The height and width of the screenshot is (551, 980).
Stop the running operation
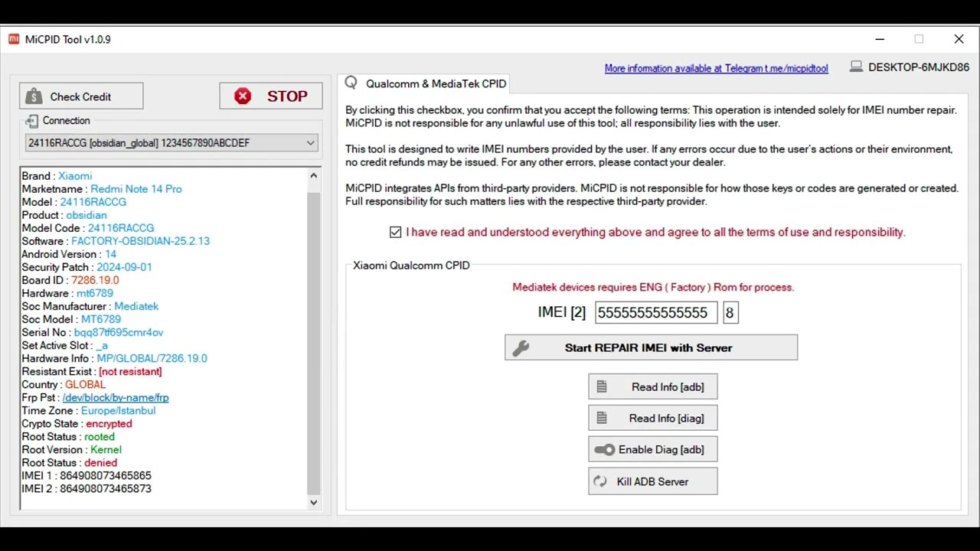pyautogui.click(x=271, y=96)
